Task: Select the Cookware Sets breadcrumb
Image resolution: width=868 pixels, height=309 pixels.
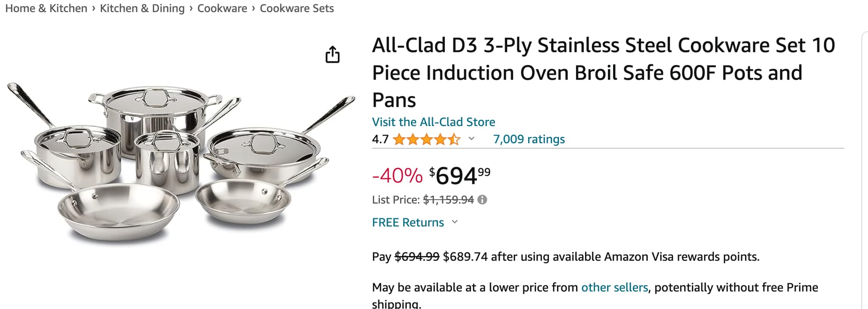Action: [x=297, y=8]
